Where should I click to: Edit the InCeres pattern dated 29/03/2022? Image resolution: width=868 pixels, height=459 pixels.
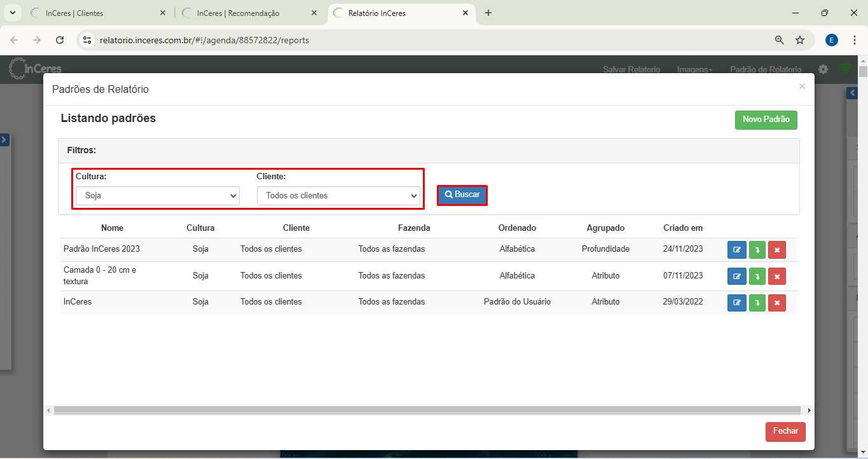click(737, 303)
